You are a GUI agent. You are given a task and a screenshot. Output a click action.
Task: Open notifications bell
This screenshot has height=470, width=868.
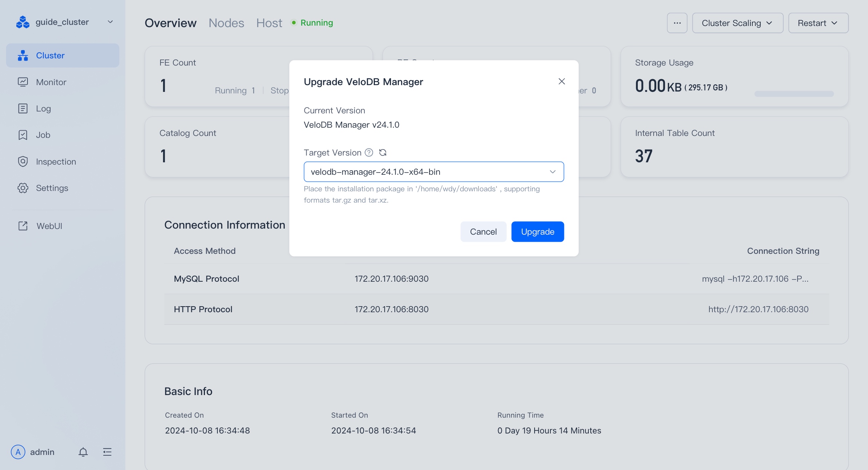(83, 452)
